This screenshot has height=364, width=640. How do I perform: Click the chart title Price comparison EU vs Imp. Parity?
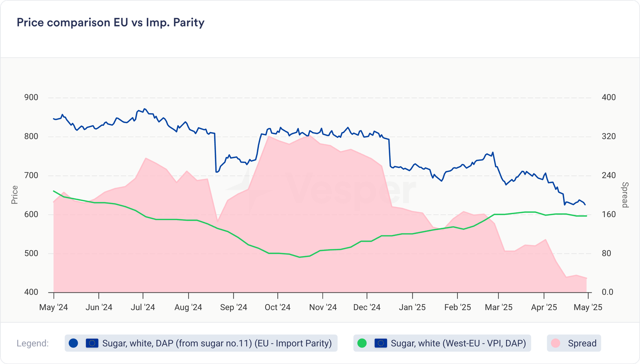point(110,22)
